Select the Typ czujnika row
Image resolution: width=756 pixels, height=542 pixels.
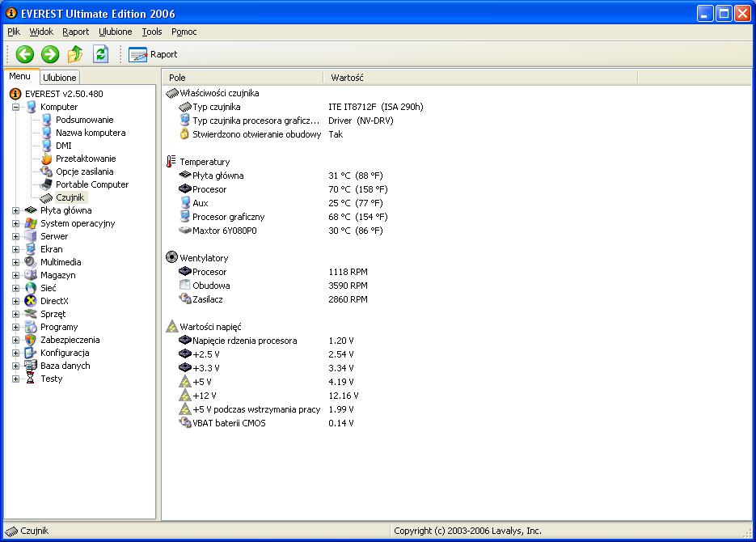click(301, 107)
